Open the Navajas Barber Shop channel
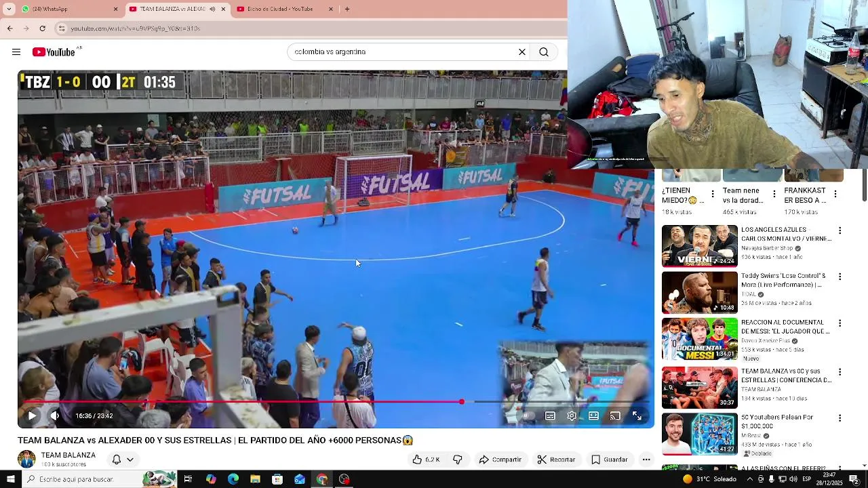Screen dimensions: 868x488 pos(767,249)
